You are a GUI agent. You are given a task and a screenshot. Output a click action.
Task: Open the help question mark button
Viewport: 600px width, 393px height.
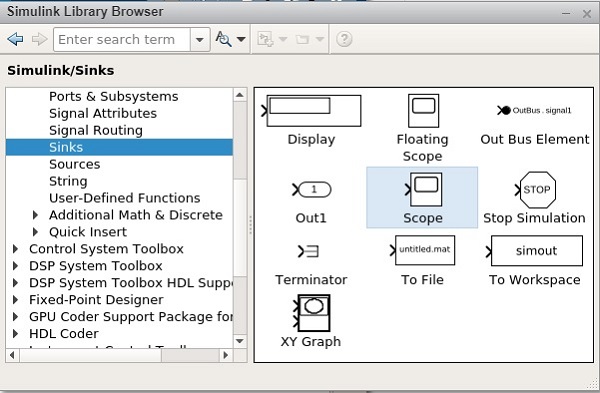click(344, 39)
